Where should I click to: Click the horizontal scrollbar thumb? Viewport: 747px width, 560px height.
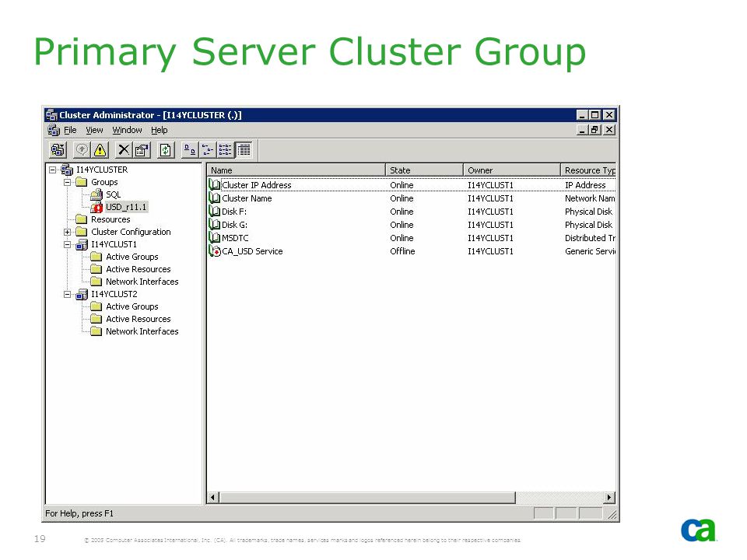(367, 498)
